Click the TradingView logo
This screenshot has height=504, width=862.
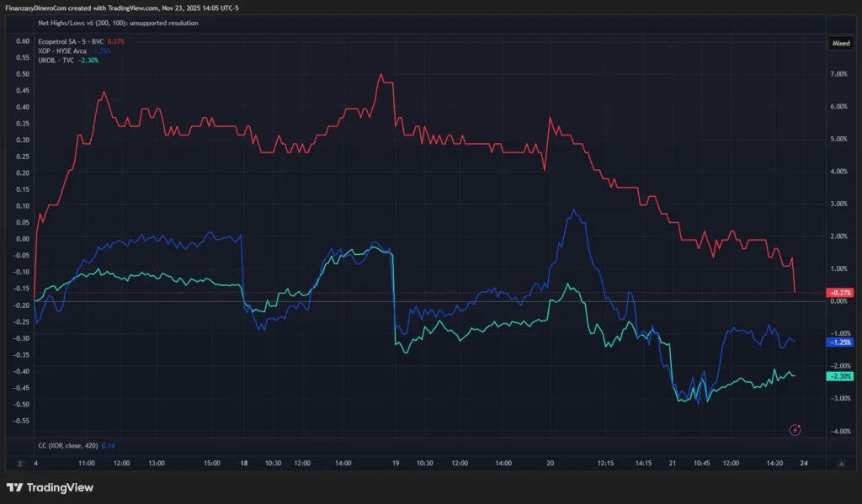tap(50, 487)
